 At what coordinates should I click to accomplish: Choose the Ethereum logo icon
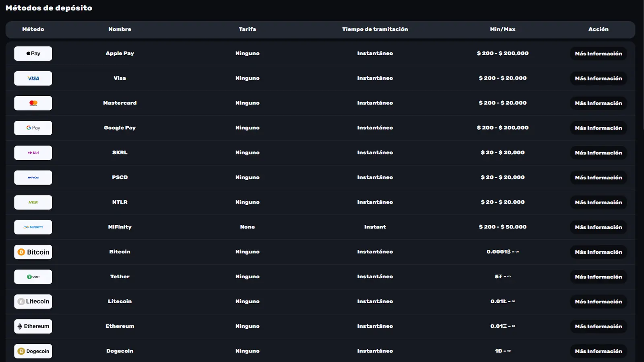point(33,326)
